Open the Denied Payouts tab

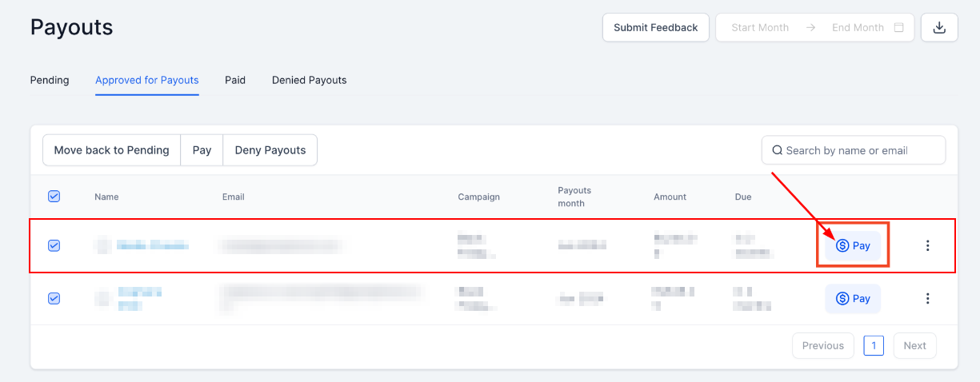(309, 80)
